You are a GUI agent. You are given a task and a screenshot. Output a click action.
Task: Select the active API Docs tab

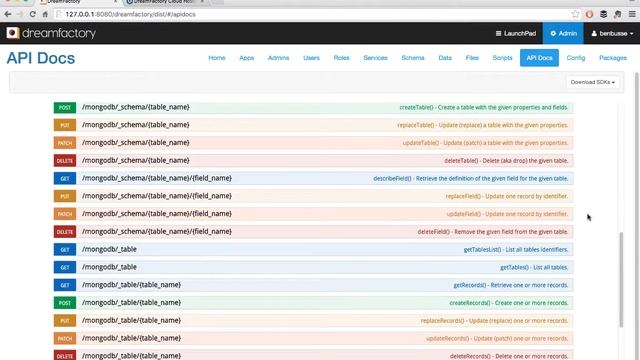pos(539,58)
